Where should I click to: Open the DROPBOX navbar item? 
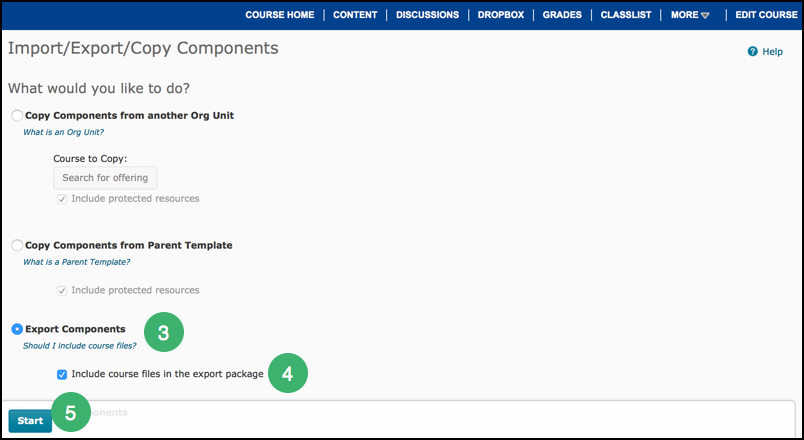tap(501, 15)
